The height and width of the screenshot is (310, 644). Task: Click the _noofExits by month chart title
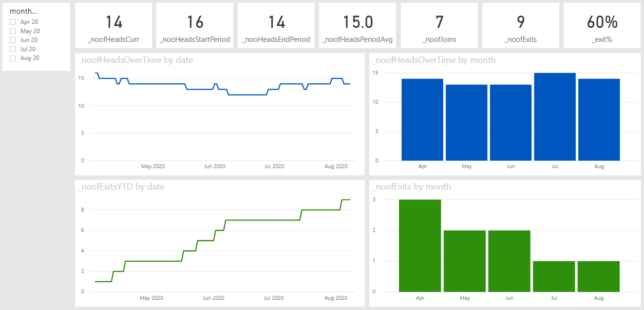412,187
